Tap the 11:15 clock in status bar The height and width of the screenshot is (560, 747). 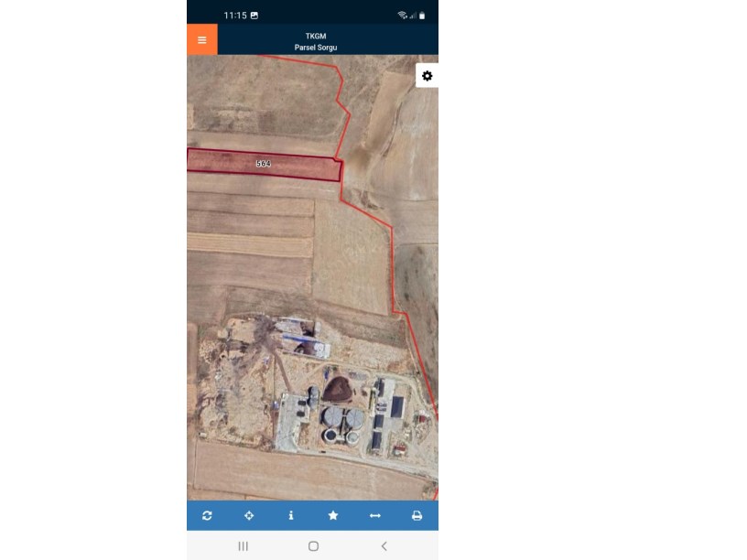coord(235,16)
